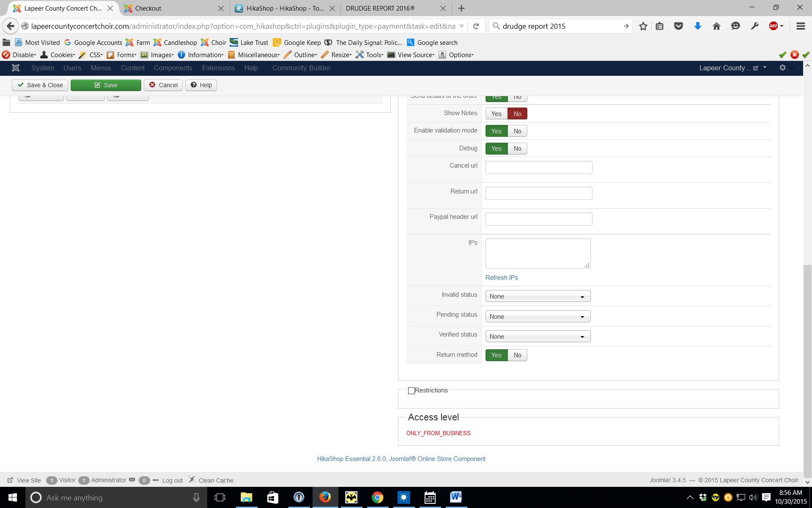The width and height of the screenshot is (812, 508).
Task: Open Chrome from the taskbar
Action: [x=377, y=497]
